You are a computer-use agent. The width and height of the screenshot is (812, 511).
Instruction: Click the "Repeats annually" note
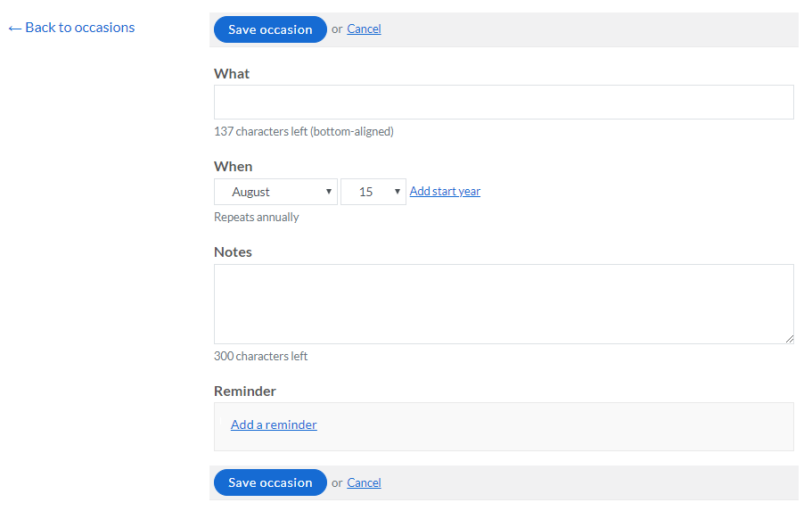coord(257,218)
